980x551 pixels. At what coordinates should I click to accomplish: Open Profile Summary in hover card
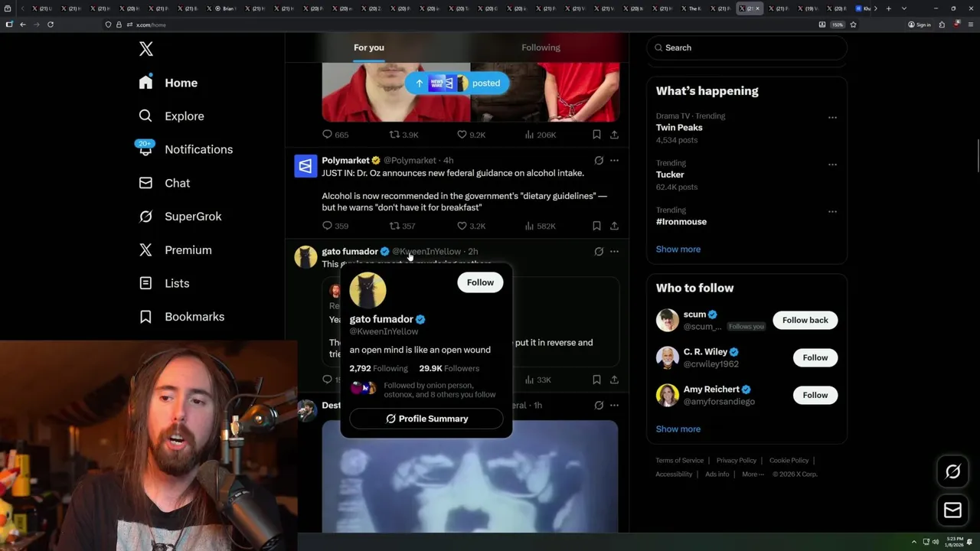(x=426, y=419)
